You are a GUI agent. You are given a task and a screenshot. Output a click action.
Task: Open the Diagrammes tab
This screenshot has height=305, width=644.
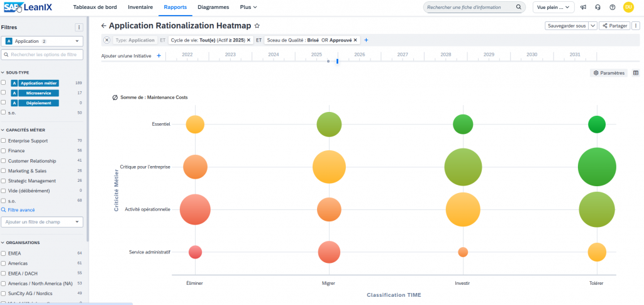coord(212,8)
